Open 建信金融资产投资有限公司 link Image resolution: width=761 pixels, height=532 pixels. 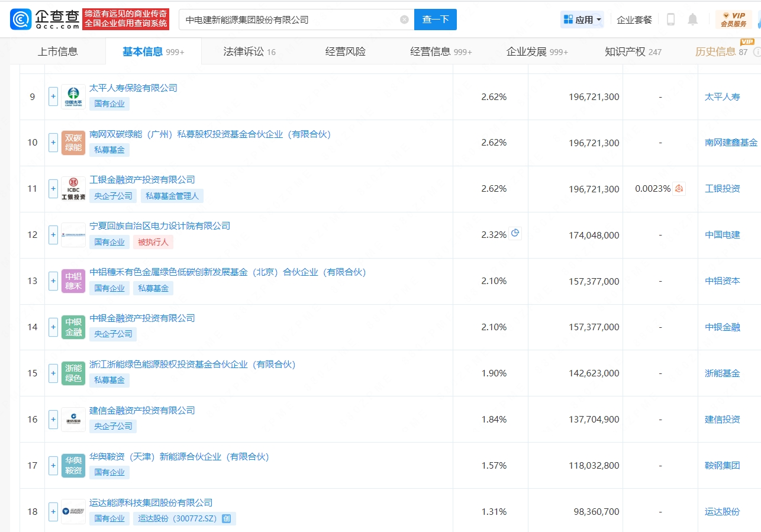point(142,410)
